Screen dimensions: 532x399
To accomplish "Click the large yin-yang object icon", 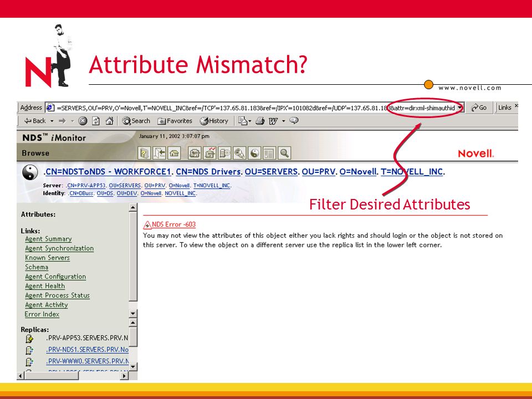I will (x=30, y=173).
